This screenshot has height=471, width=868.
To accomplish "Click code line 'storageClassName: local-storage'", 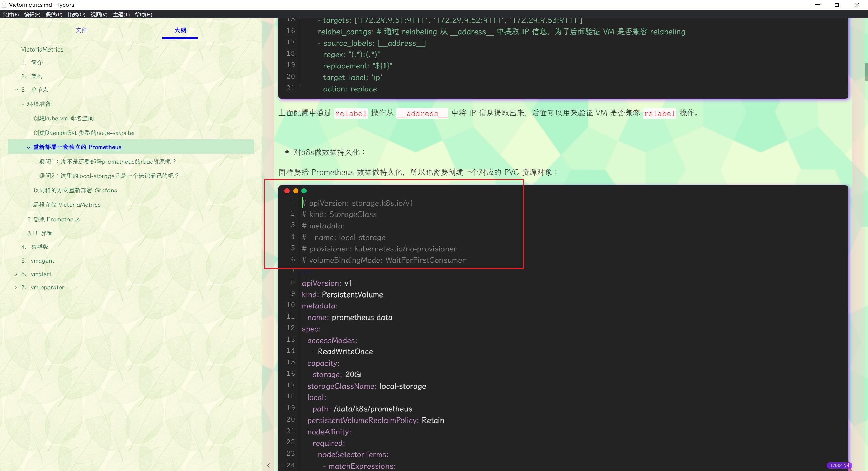I will tap(367, 386).
